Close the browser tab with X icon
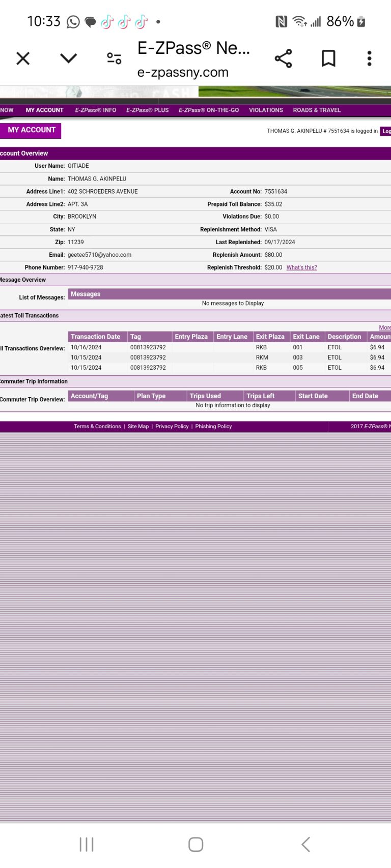This screenshot has height=868, width=391. 23,58
